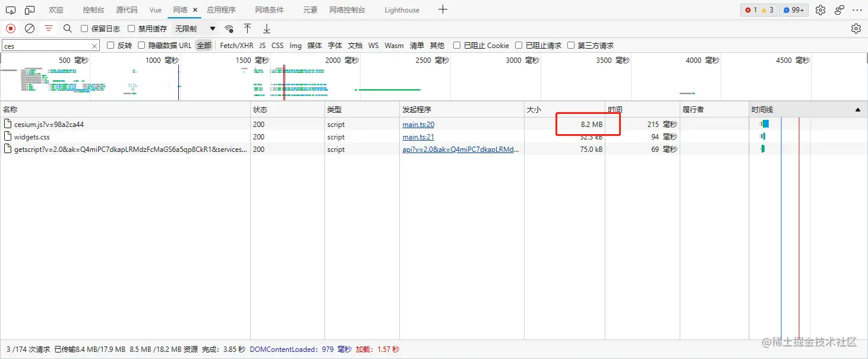Open the 无限制 throttling dropdown
The image size is (868, 359).
pyautogui.click(x=195, y=28)
